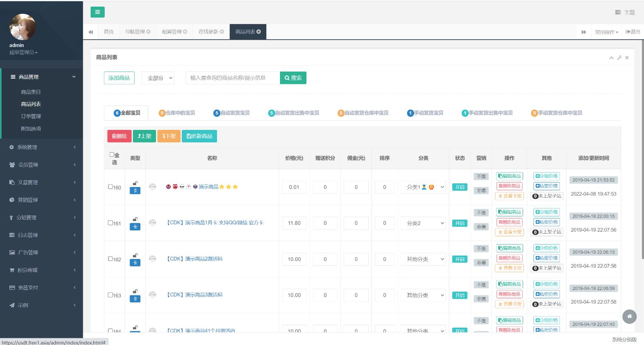Check the checkbox for product 163
Screen dimensions: 644x345
click(x=111, y=295)
